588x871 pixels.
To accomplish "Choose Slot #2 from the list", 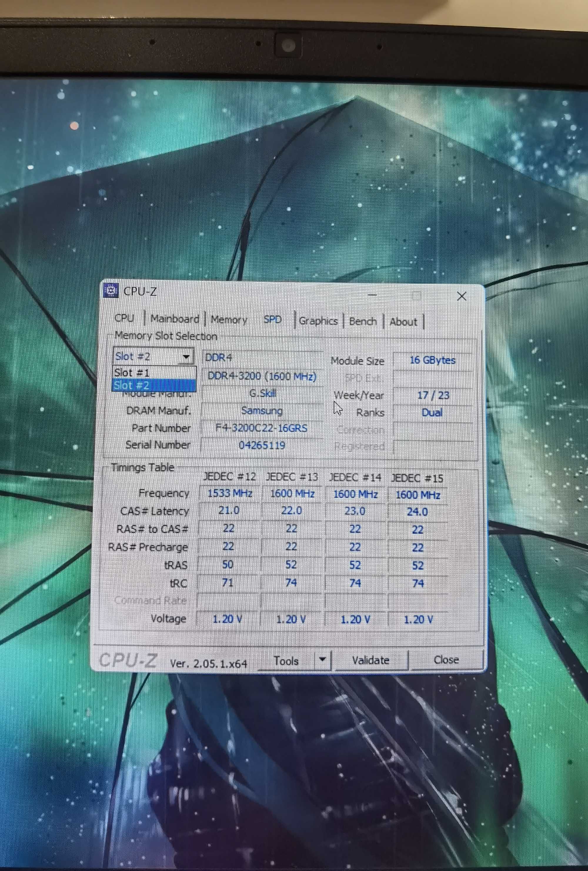I will (x=154, y=385).
